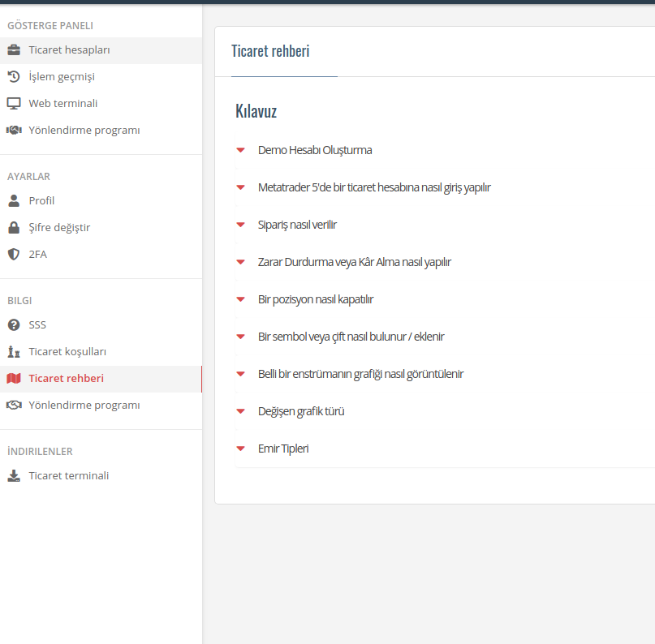Click the question mark icon next to SSS
This screenshot has height=644, width=655.
pyautogui.click(x=14, y=324)
